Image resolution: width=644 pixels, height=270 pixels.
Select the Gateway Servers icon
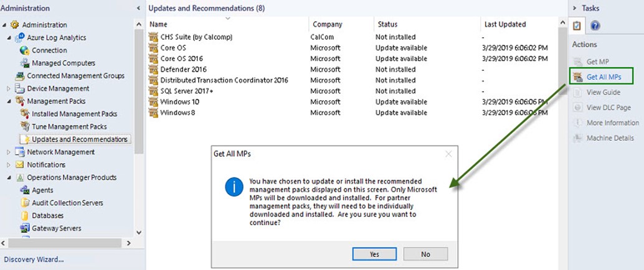pos(25,228)
